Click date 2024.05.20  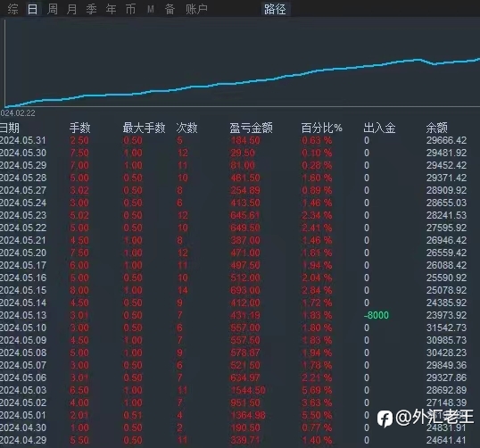23,253
